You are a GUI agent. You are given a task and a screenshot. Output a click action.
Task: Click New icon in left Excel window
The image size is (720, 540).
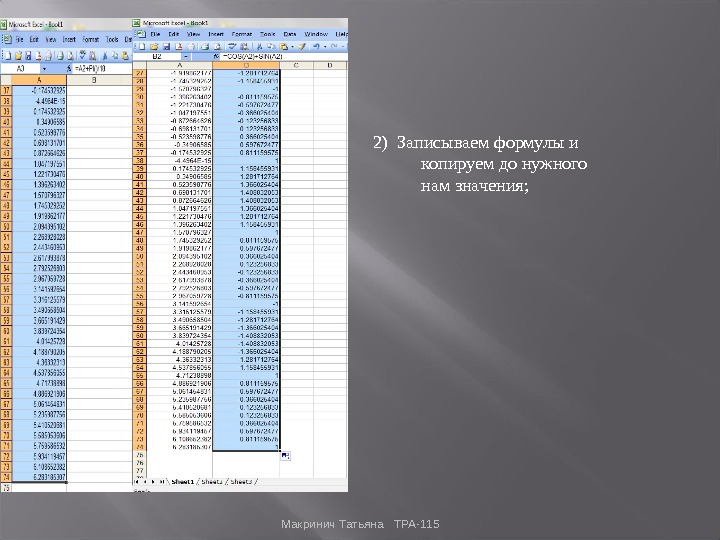pyautogui.click(x=8, y=56)
